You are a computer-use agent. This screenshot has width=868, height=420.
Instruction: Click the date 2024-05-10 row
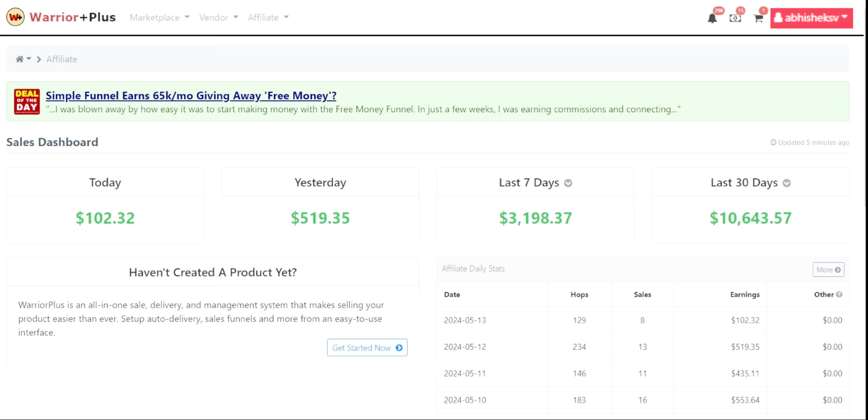coord(643,400)
